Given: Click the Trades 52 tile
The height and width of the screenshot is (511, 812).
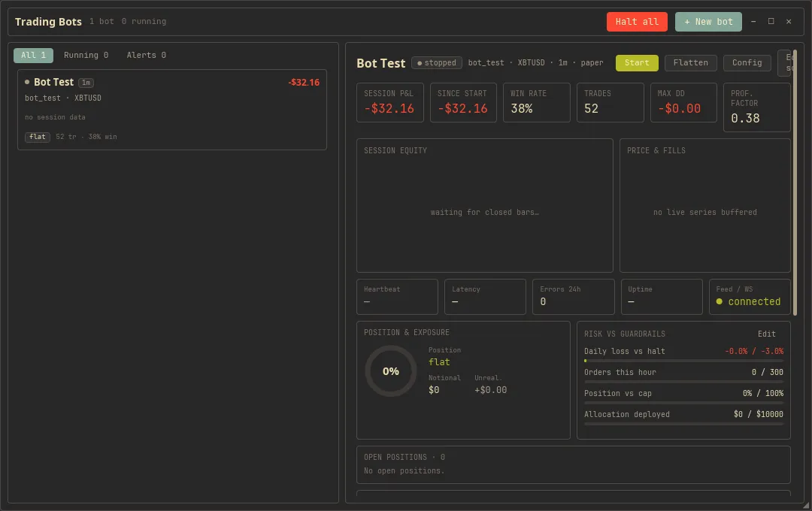Looking at the screenshot, I should point(610,102).
